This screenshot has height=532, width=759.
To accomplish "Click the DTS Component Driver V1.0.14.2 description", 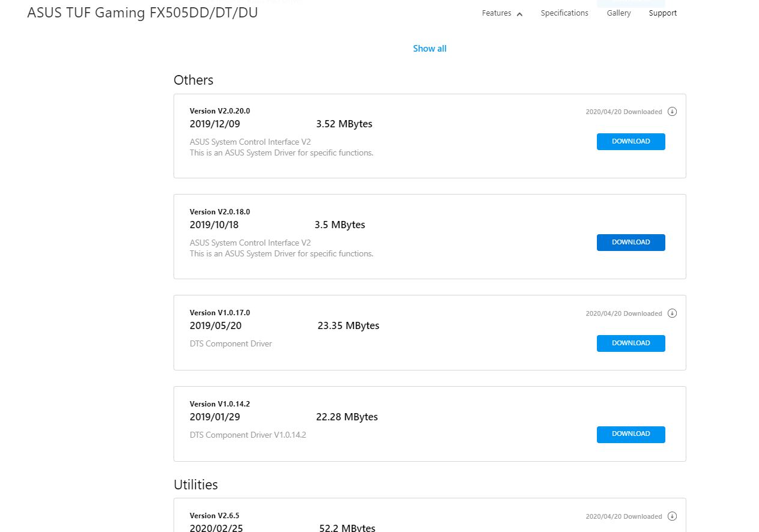I will coord(248,435).
